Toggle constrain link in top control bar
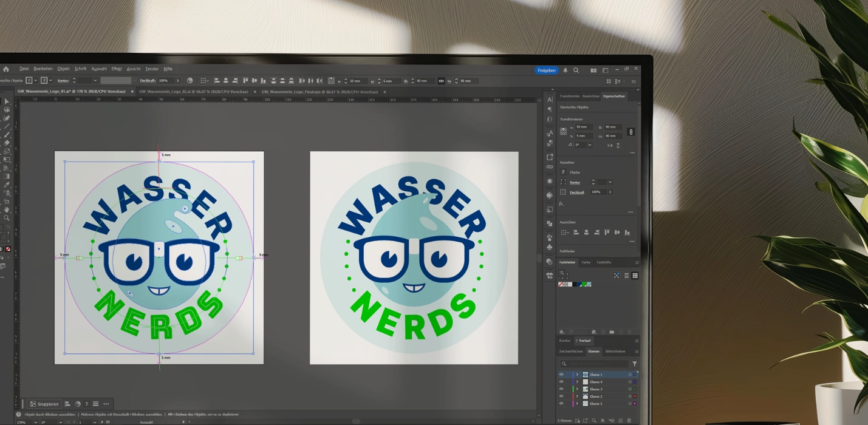868x425 pixels. tap(441, 81)
